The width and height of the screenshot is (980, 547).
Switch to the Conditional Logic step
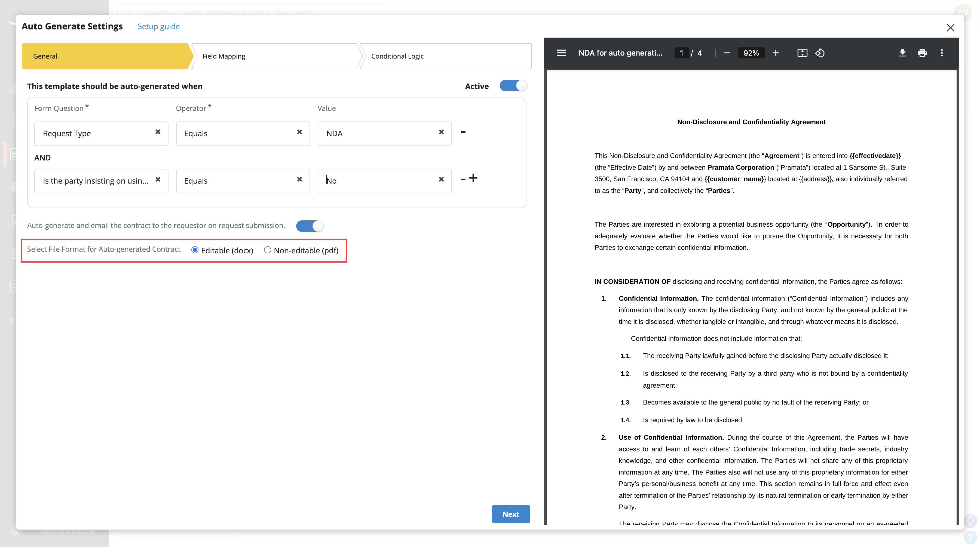(x=445, y=56)
